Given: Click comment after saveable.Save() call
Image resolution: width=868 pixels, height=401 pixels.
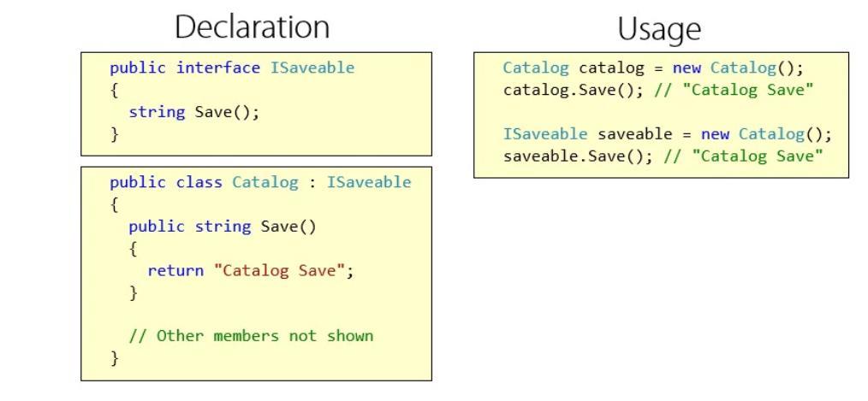Looking at the screenshot, I should [x=743, y=156].
